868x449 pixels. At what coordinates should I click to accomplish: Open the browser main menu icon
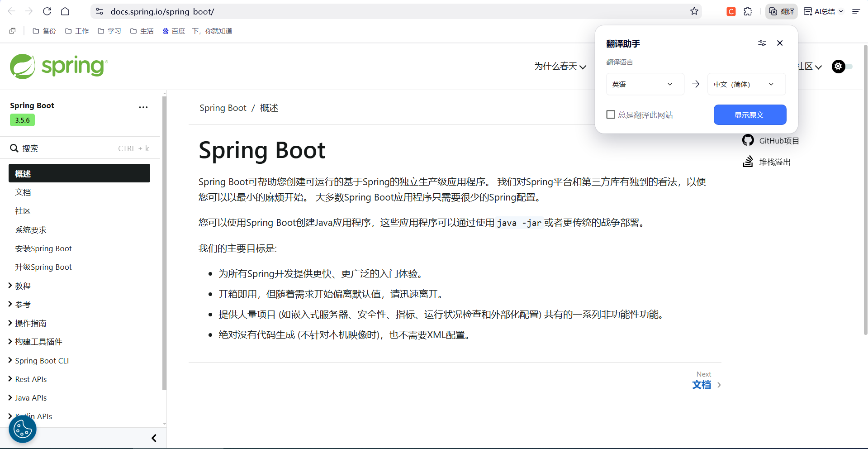(x=856, y=11)
